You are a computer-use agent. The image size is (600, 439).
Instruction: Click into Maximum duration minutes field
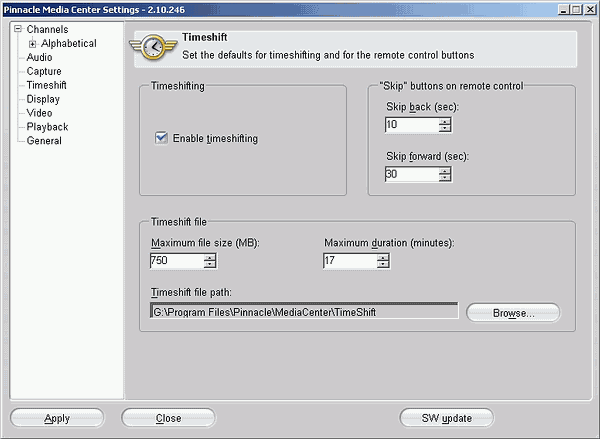click(350, 261)
